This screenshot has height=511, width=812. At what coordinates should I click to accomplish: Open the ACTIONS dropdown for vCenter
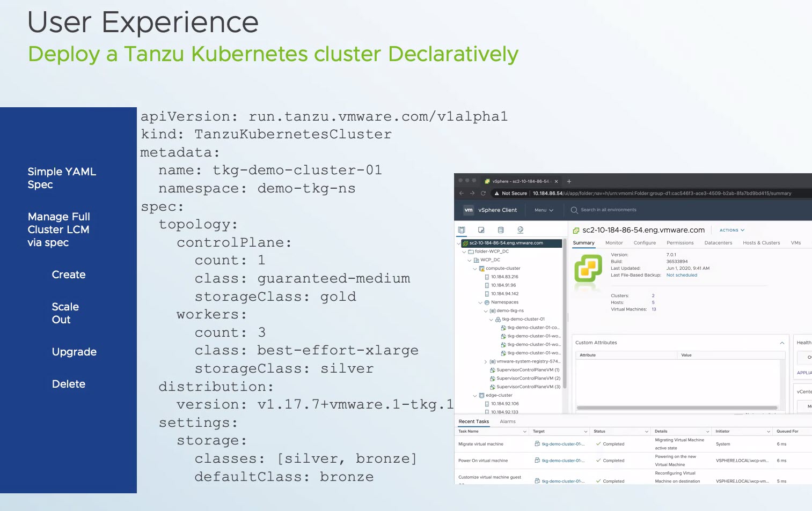click(x=731, y=230)
